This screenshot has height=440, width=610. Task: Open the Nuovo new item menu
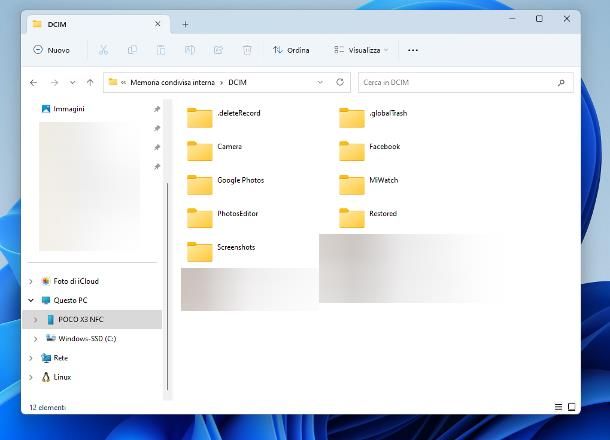[51, 50]
